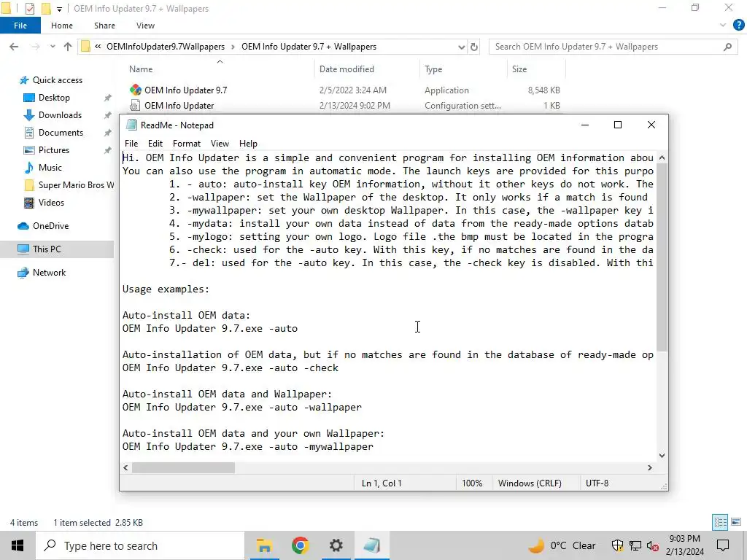Go back in File Explorer

pos(14,47)
